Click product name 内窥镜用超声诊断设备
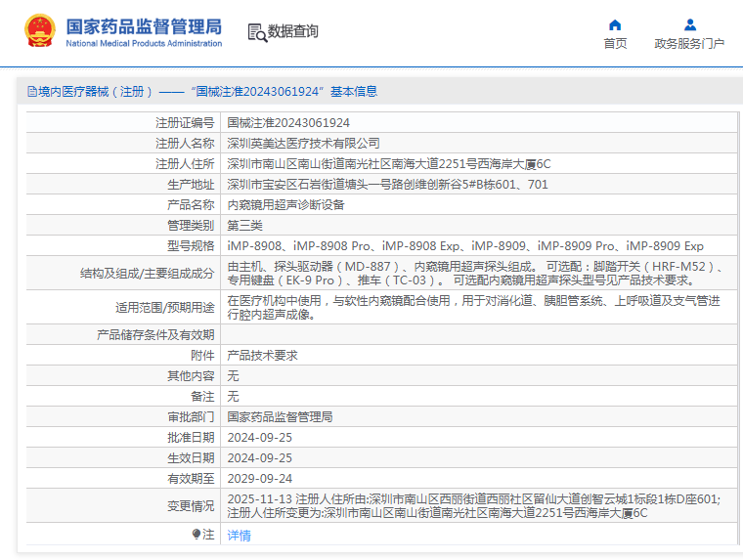Screen dimensions: 743x560 click(x=285, y=205)
